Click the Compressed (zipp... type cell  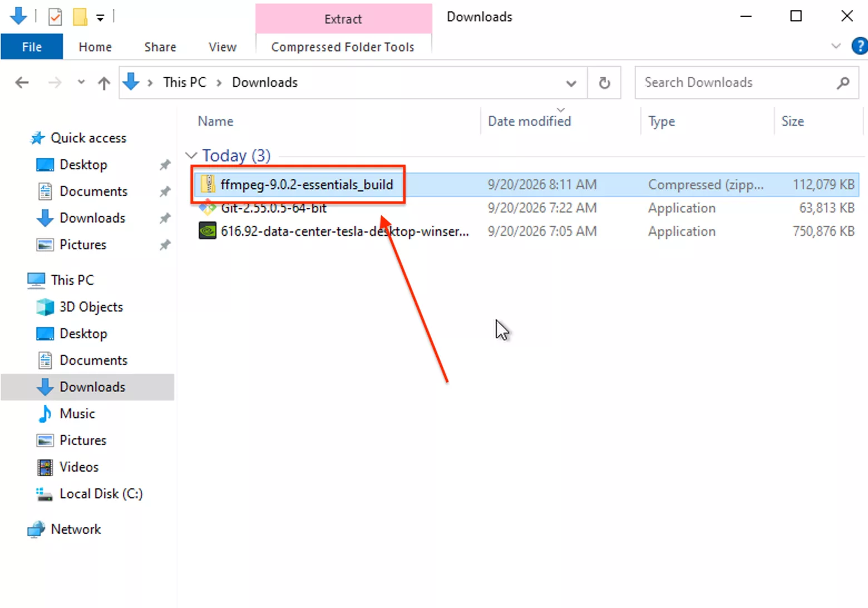(x=706, y=185)
